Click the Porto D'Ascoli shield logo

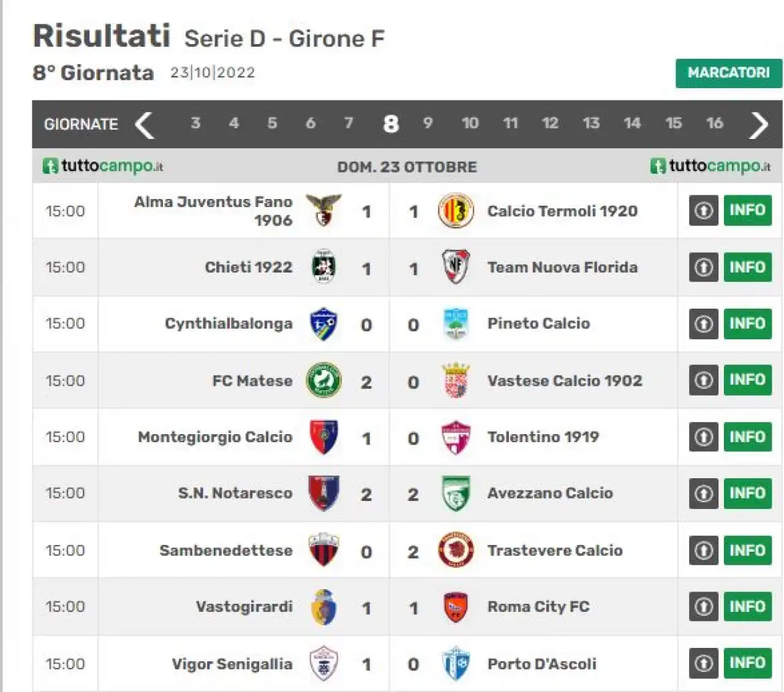(x=456, y=663)
